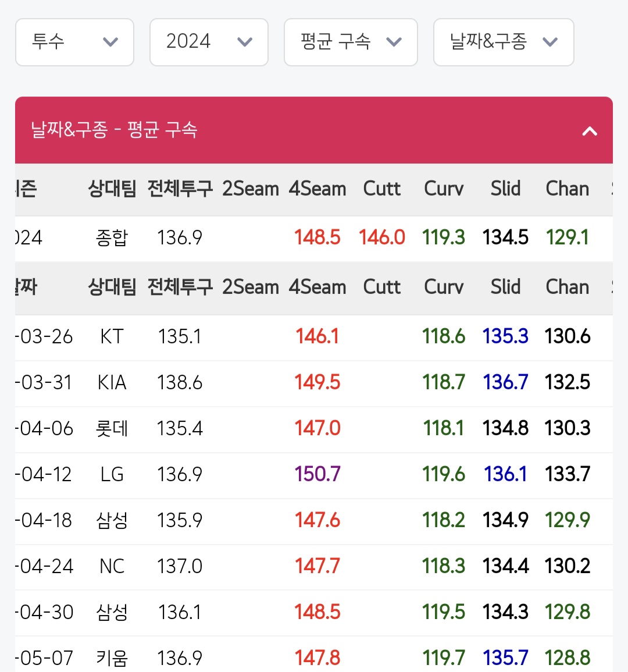This screenshot has height=672, width=628.
Task: Click the top 상대팀 column header
Action: [112, 189]
